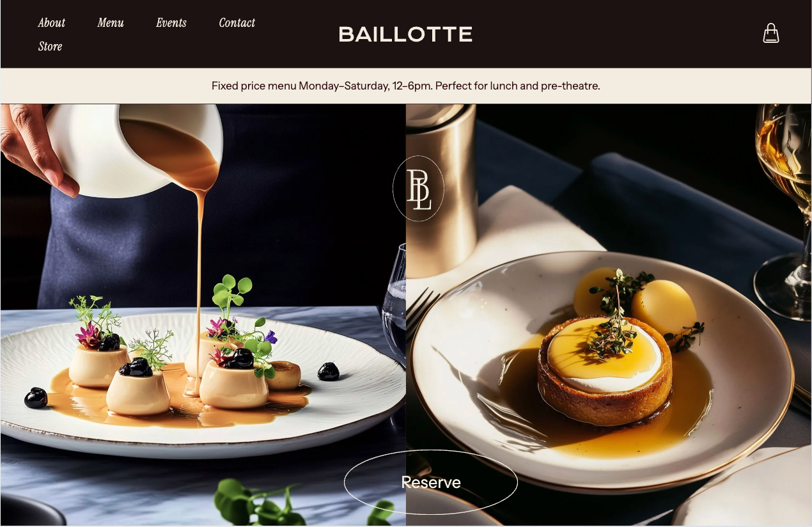812x527 pixels.
Task: Open the Menu navigation link
Action: (x=111, y=23)
